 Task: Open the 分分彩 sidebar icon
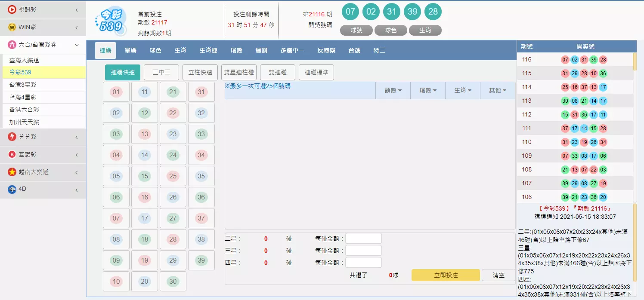tap(13, 137)
